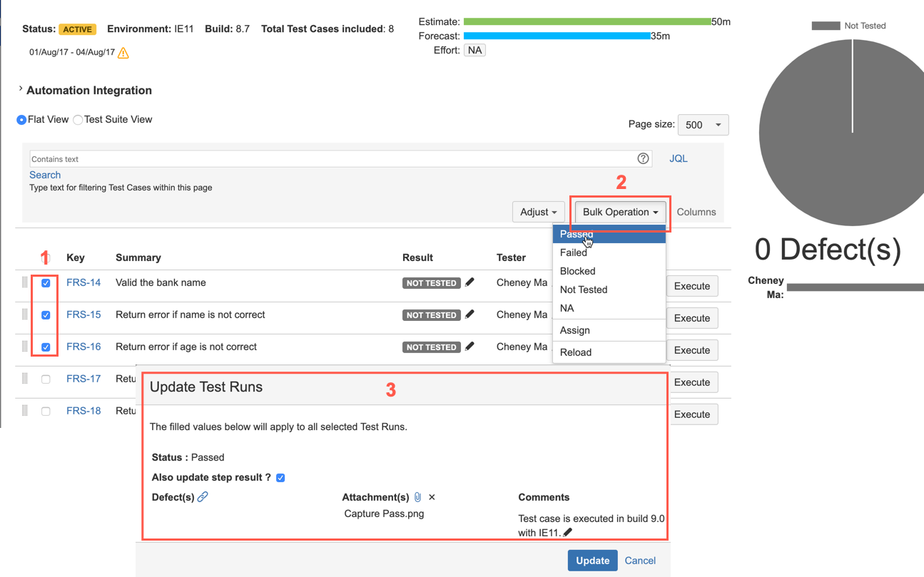Edit result pencil icon for FRS-14

(x=469, y=282)
